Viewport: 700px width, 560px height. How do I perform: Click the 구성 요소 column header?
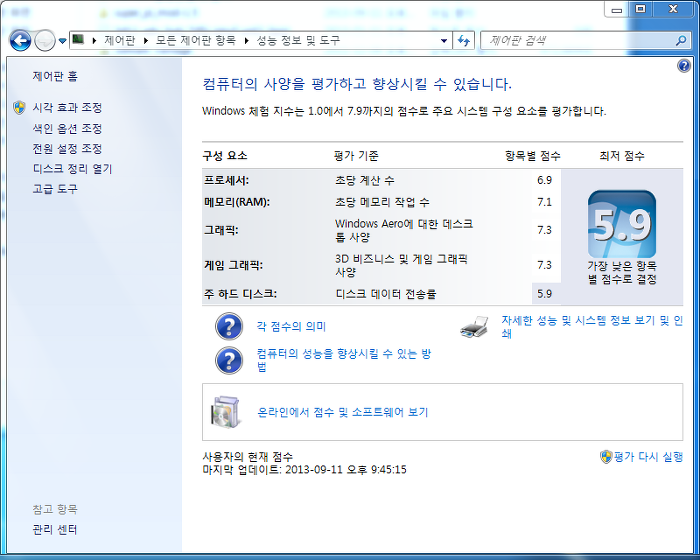click(x=225, y=156)
